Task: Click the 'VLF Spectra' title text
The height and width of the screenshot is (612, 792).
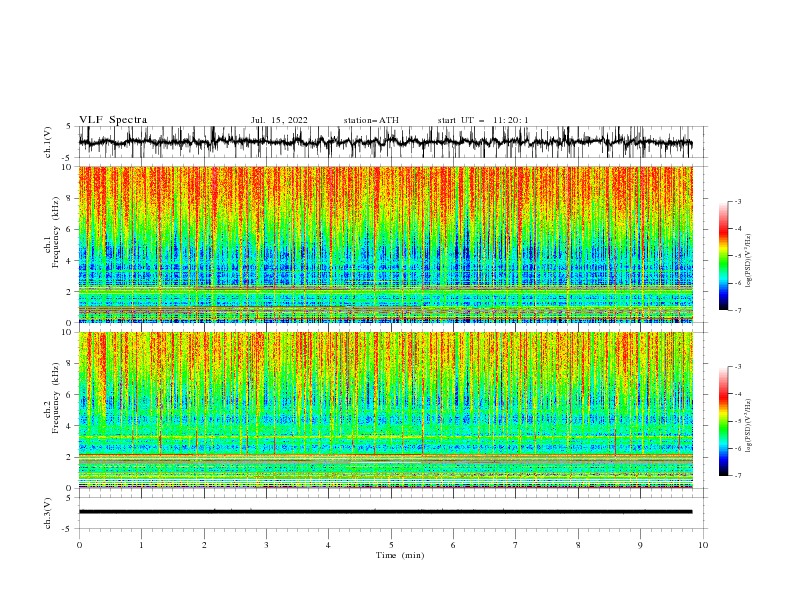Action: pos(113,120)
